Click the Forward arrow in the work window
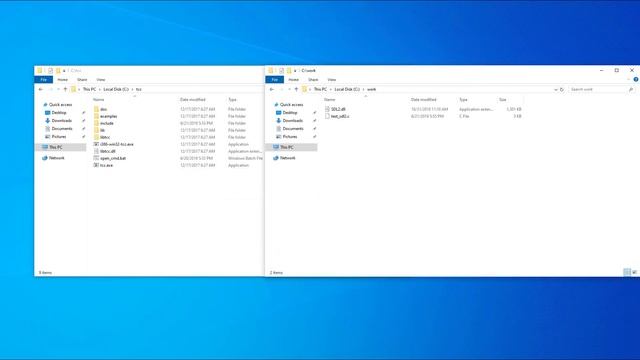 (x=281, y=89)
